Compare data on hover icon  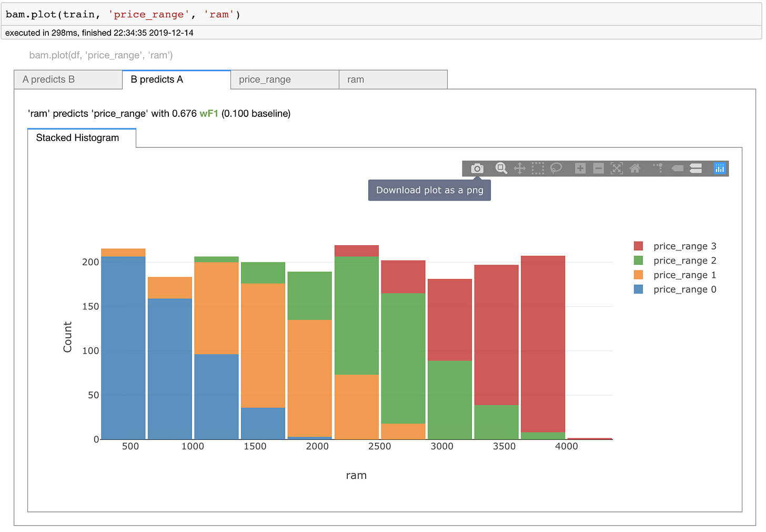[x=696, y=168]
